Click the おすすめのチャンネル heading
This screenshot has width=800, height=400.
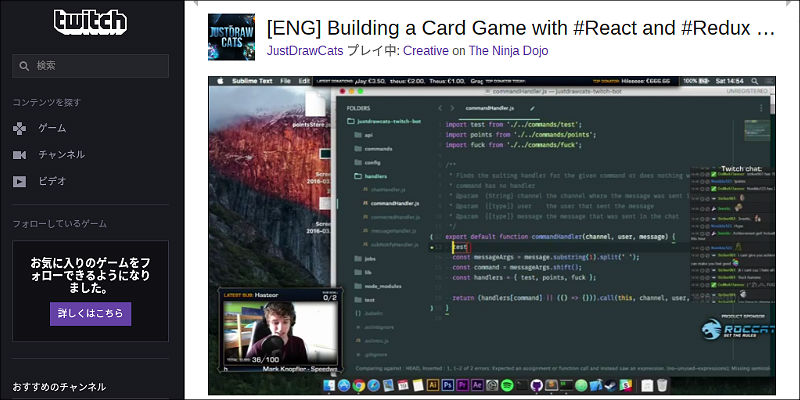click(x=59, y=386)
